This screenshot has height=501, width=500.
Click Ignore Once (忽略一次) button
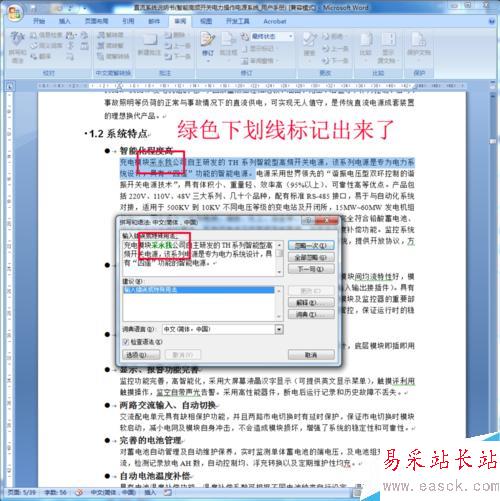[x=311, y=246]
